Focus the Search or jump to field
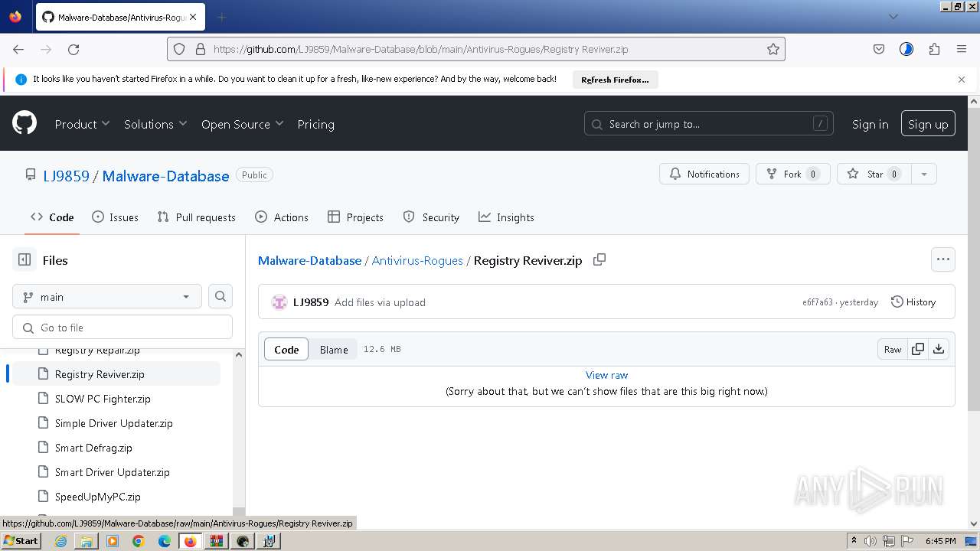Viewport: 980px width, 551px height. (x=709, y=124)
